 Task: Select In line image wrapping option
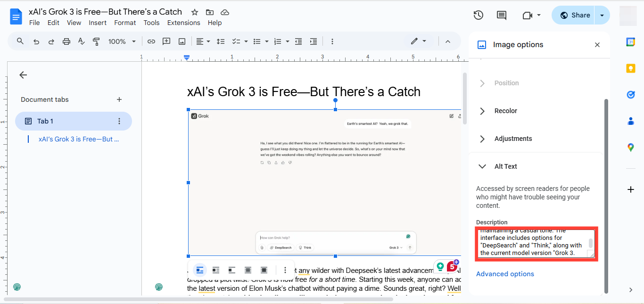(x=200, y=270)
